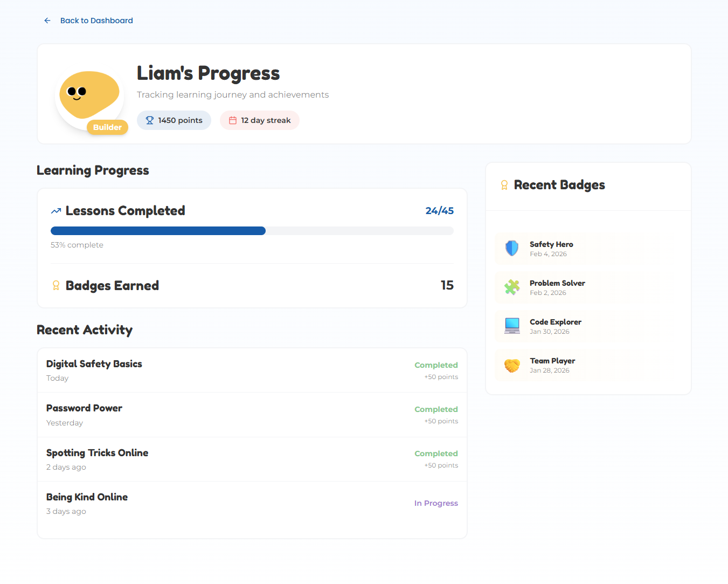The image size is (728, 584).
Task: Click the Builder level label
Action: [x=107, y=127]
